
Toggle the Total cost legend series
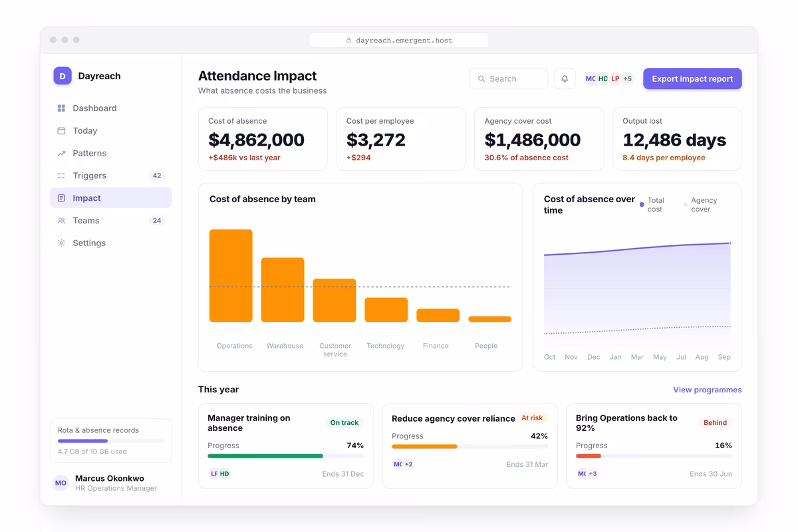pos(652,205)
